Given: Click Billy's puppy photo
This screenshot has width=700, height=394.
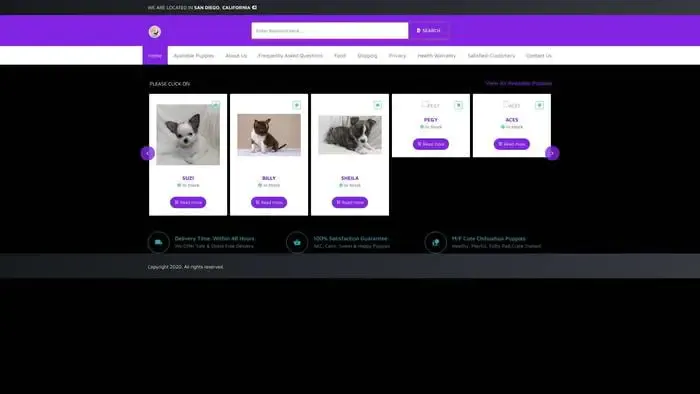Looking at the screenshot, I should click(269, 135).
